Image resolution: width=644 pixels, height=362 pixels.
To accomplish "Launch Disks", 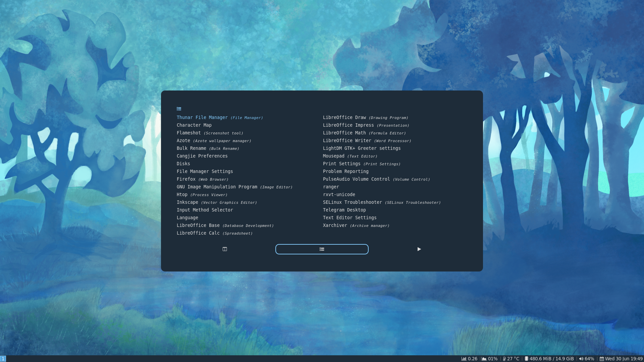I will (183, 164).
